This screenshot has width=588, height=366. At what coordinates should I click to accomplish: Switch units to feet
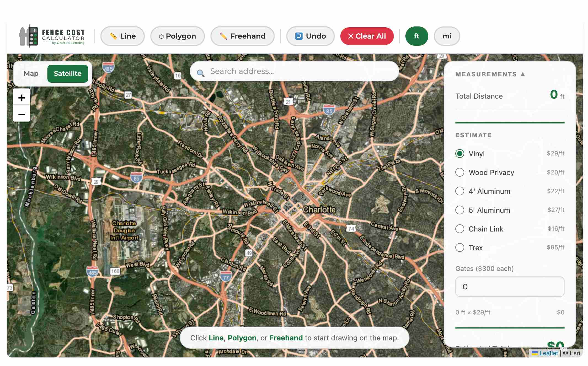click(417, 36)
